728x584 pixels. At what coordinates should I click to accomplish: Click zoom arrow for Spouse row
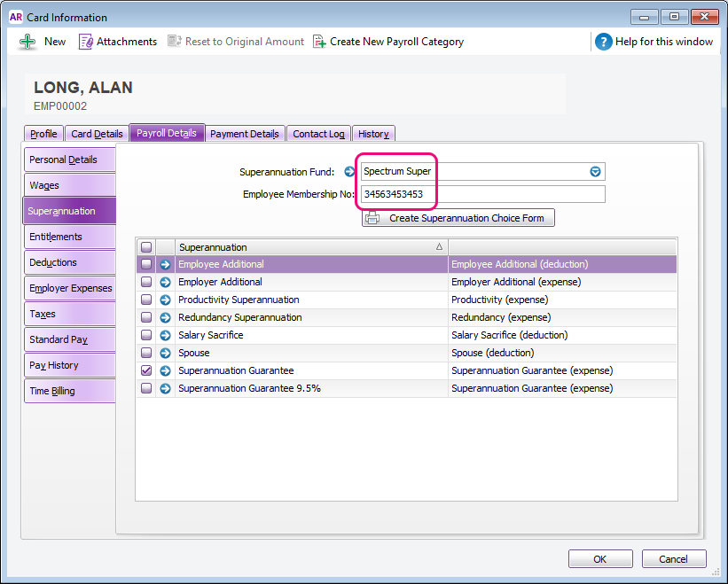(x=165, y=353)
